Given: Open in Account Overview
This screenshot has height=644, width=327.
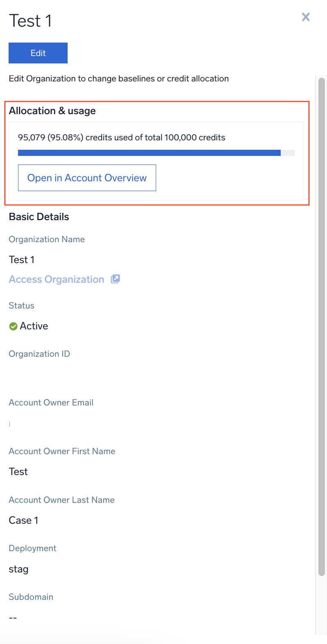Looking at the screenshot, I should coord(87,178).
